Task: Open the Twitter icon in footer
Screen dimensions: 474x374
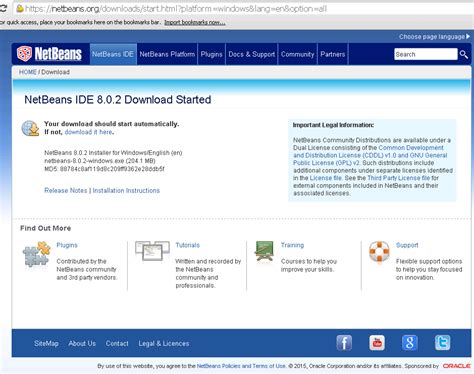Action: [x=442, y=343]
